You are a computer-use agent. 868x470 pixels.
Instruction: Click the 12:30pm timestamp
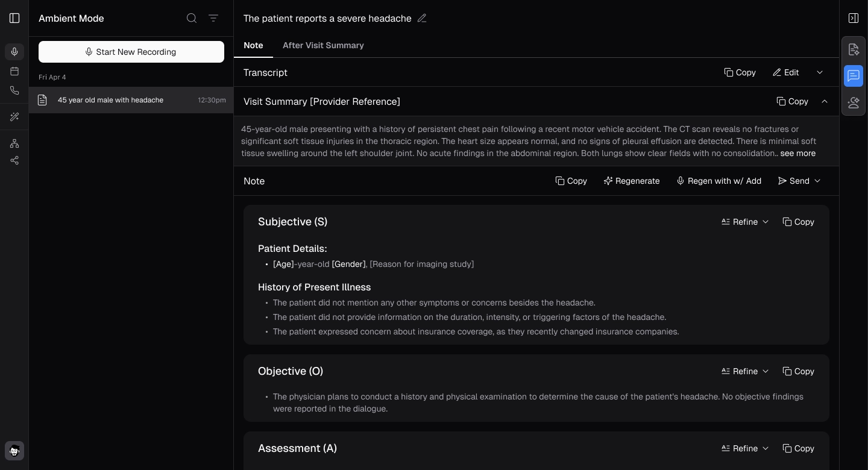pyautogui.click(x=212, y=100)
